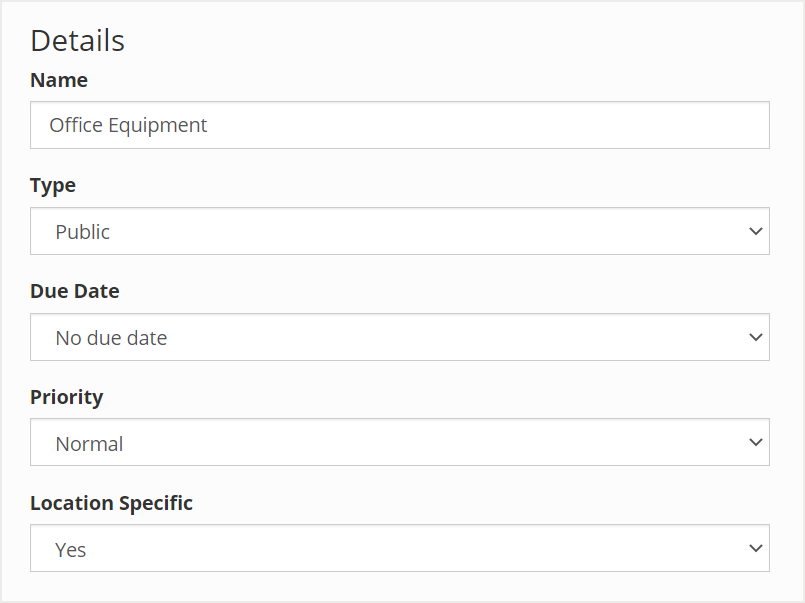The width and height of the screenshot is (805, 603).
Task: Click the 'Yes' value under Location Specific
Action: tap(71, 550)
